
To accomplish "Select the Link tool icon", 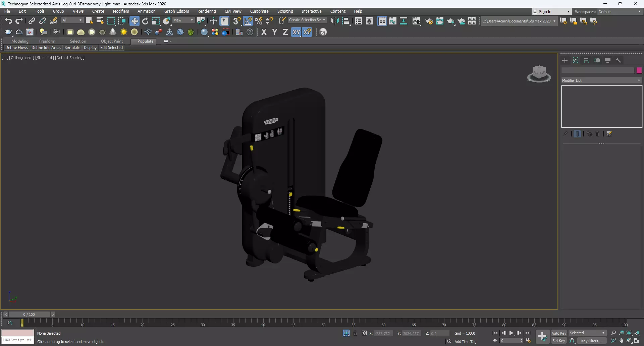I will 32,21.
